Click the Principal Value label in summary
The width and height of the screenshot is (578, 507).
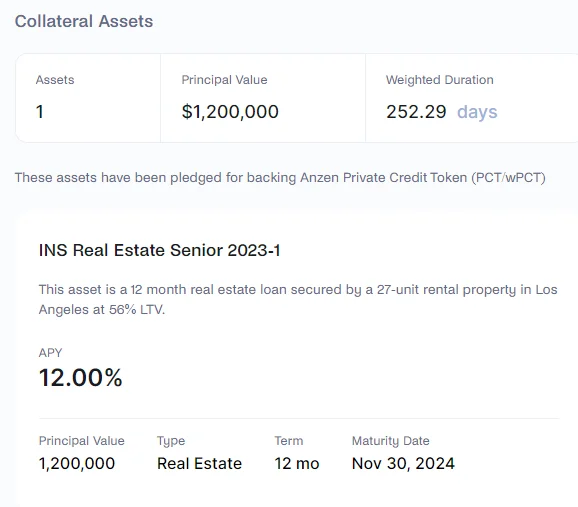coord(224,80)
